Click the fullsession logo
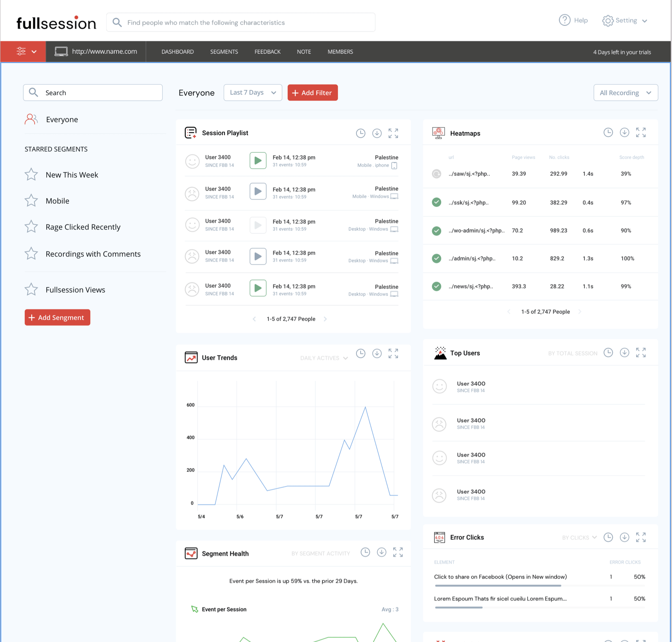Screen dimensions: 672x642 point(56,23)
